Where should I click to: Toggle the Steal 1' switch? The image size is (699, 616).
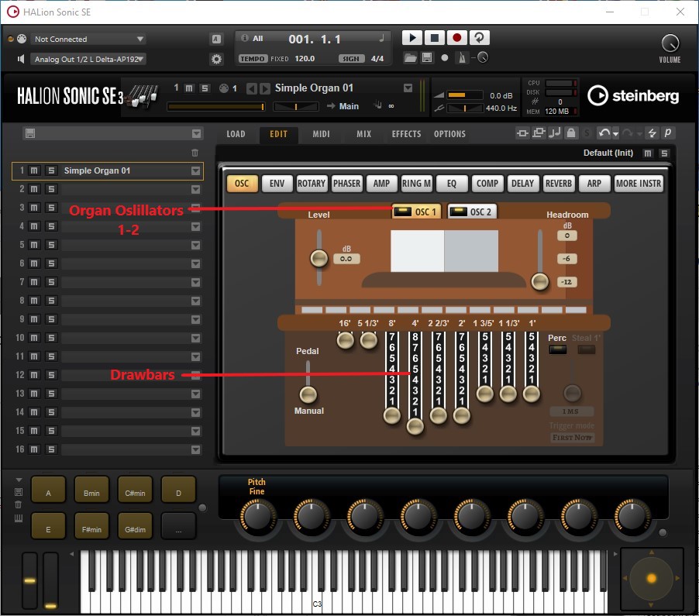tap(586, 350)
